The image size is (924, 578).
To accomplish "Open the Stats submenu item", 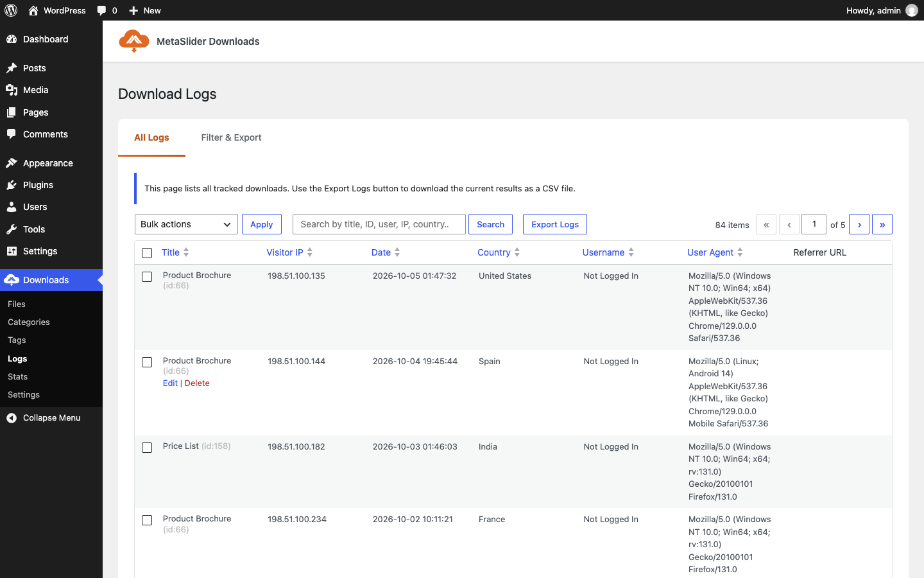I will click(18, 376).
